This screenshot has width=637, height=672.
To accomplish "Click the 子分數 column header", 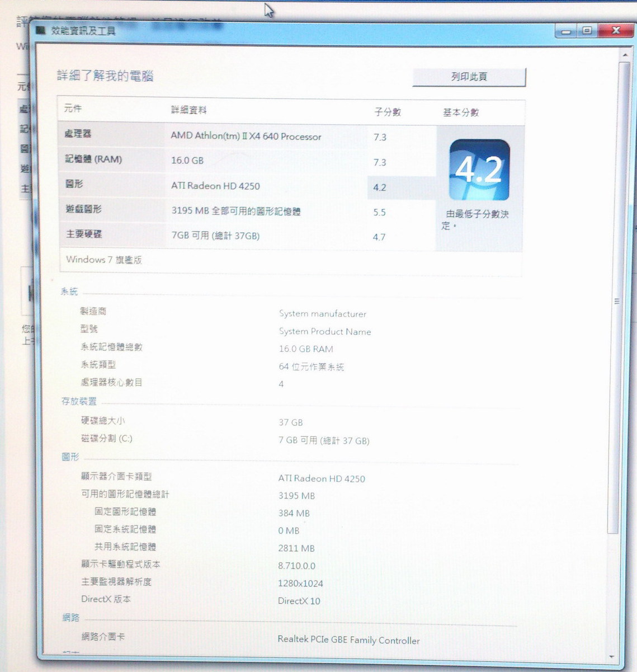I will tap(388, 112).
